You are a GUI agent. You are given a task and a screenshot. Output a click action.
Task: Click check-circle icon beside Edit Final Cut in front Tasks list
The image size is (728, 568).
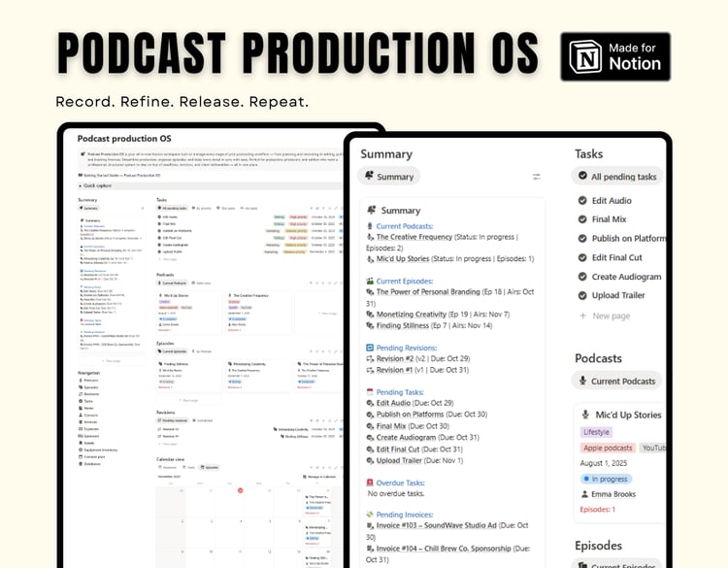582,257
